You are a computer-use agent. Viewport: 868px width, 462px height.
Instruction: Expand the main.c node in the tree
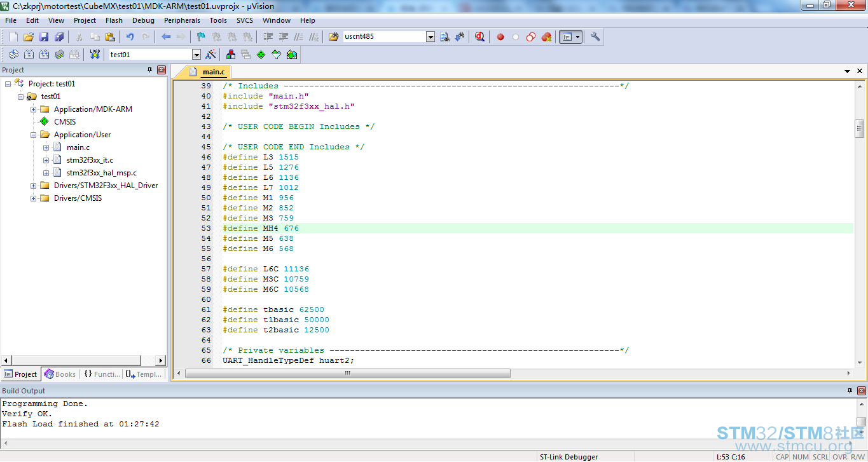coord(46,147)
